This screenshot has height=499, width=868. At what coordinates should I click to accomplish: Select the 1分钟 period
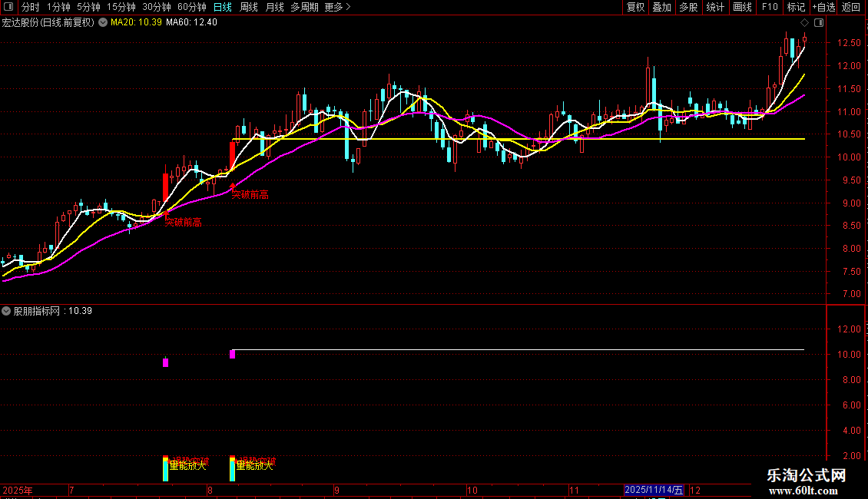point(58,7)
